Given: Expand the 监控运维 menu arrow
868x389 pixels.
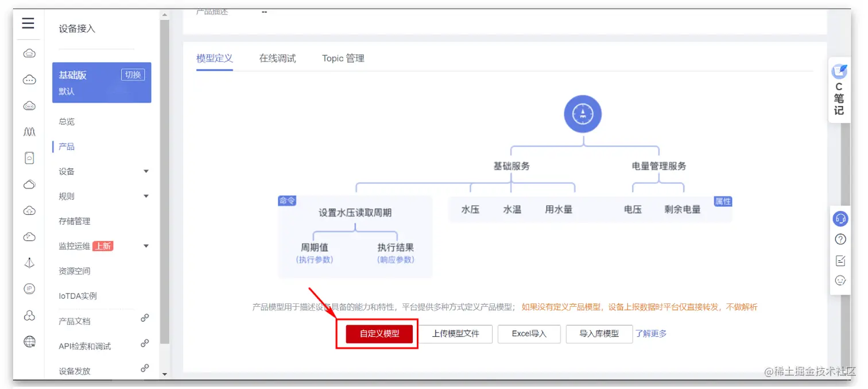Looking at the screenshot, I should coord(146,246).
